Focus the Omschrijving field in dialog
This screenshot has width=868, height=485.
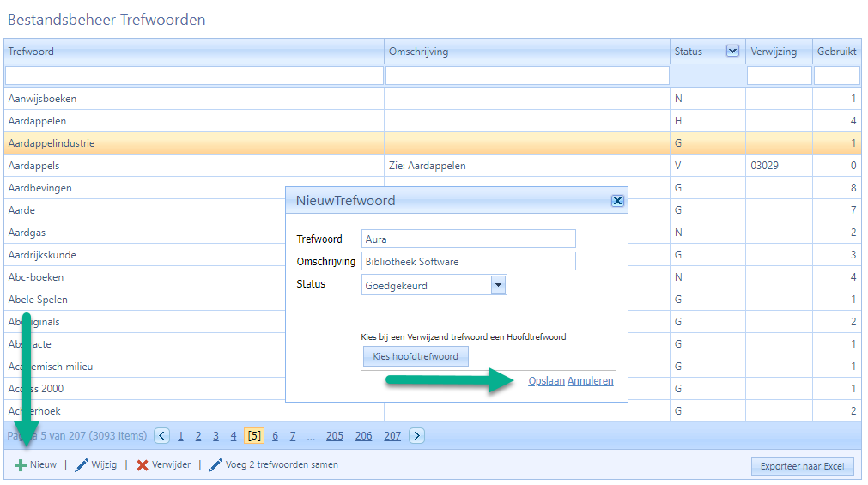tap(468, 261)
